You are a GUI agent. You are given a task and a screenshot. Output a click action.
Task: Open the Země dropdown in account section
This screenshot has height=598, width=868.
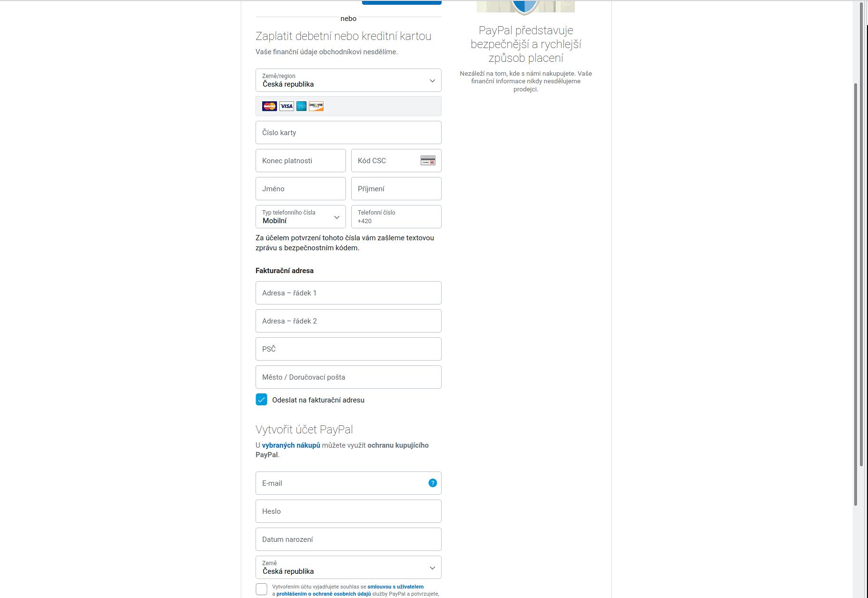tap(348, 568)
